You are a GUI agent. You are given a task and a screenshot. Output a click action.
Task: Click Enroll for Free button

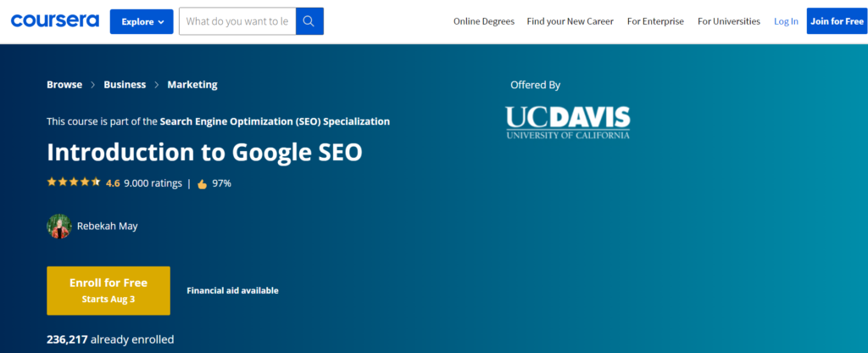tap(108, 290)
